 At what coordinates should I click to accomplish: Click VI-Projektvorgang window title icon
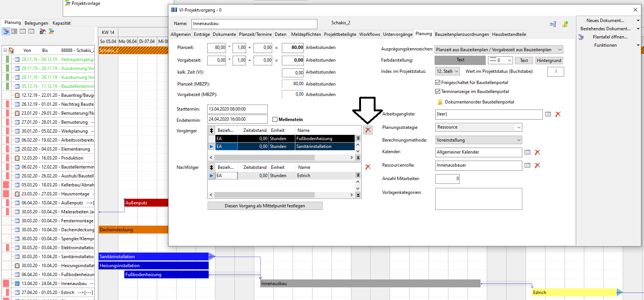click(174, 10)
